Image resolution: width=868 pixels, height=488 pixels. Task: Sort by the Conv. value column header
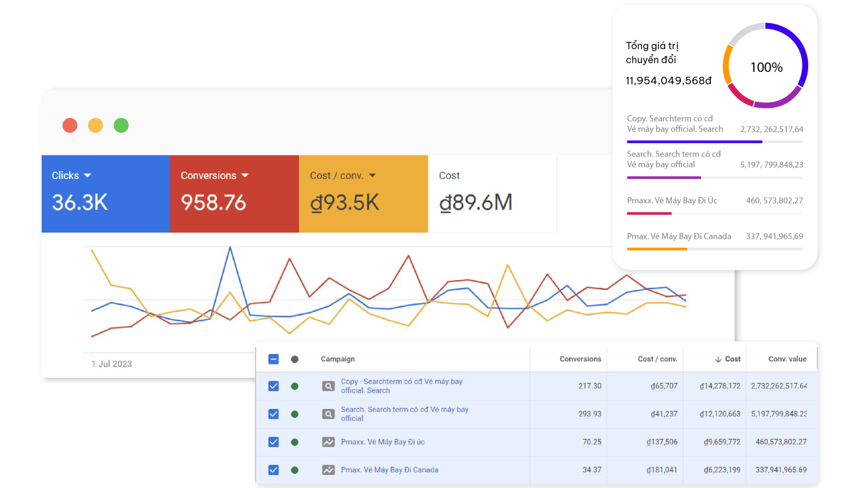(x=787, y=359)
